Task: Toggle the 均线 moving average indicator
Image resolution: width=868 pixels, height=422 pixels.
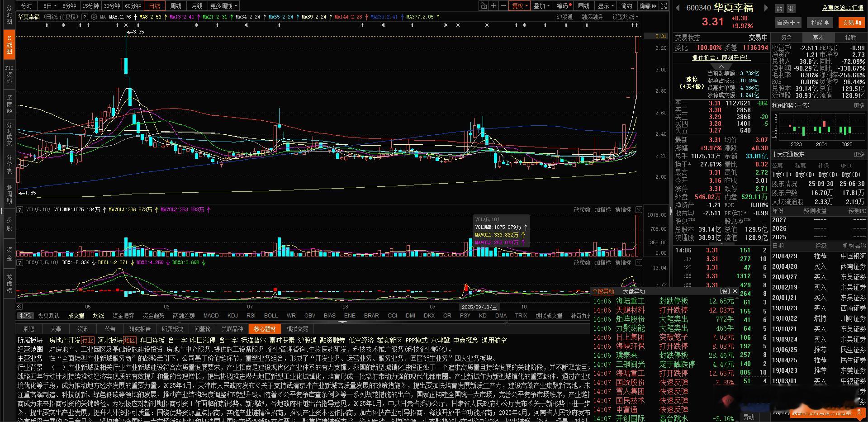Action: (x=98, y=316)
